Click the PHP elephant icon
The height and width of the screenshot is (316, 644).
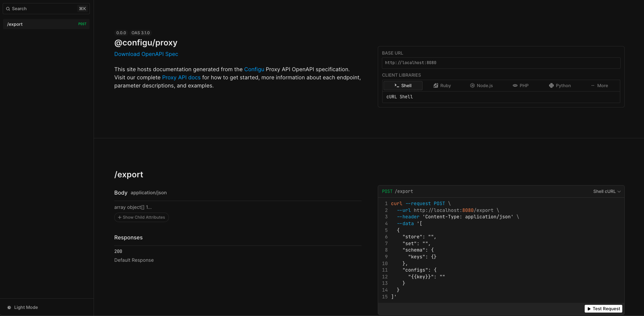coord(515,85)
